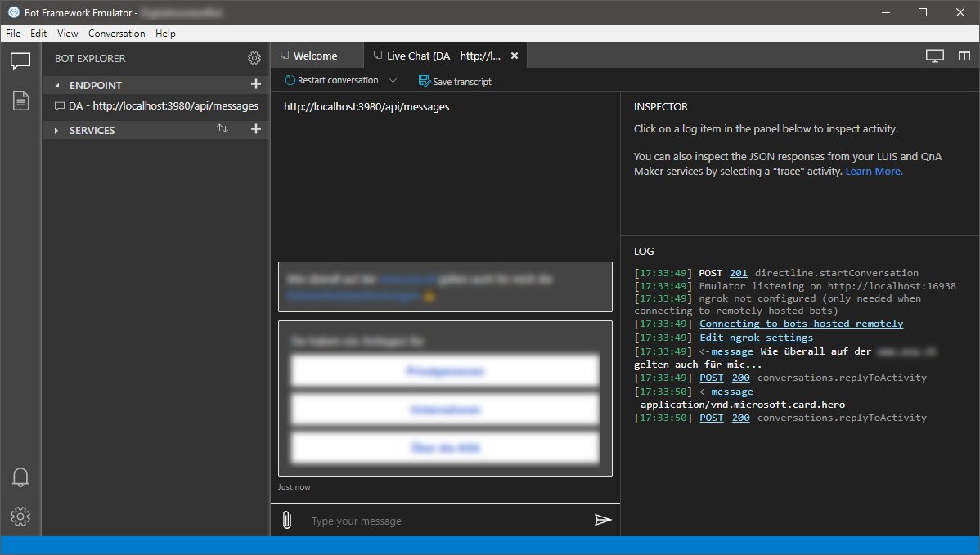Toggle the split editor view icon

[964, 56]
